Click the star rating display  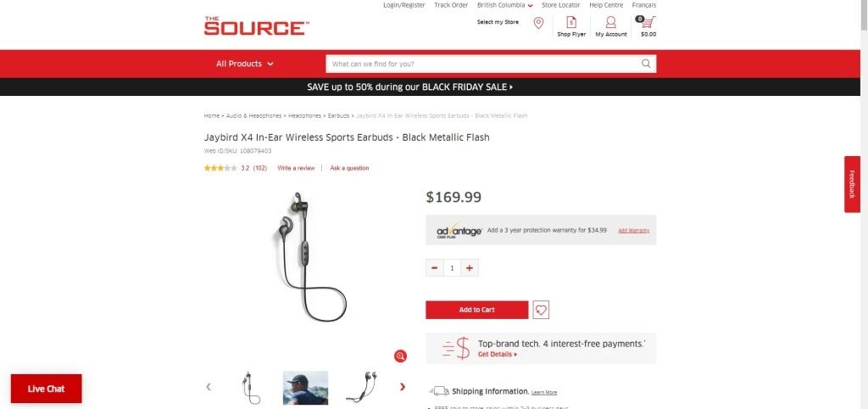tap(220, 168)
